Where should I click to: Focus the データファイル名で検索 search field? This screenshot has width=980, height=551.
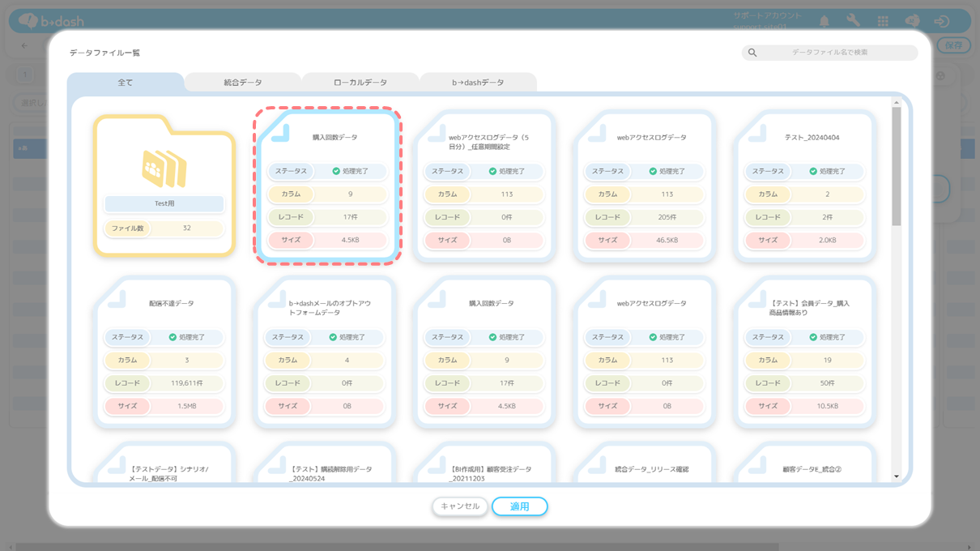click(829, 53)
